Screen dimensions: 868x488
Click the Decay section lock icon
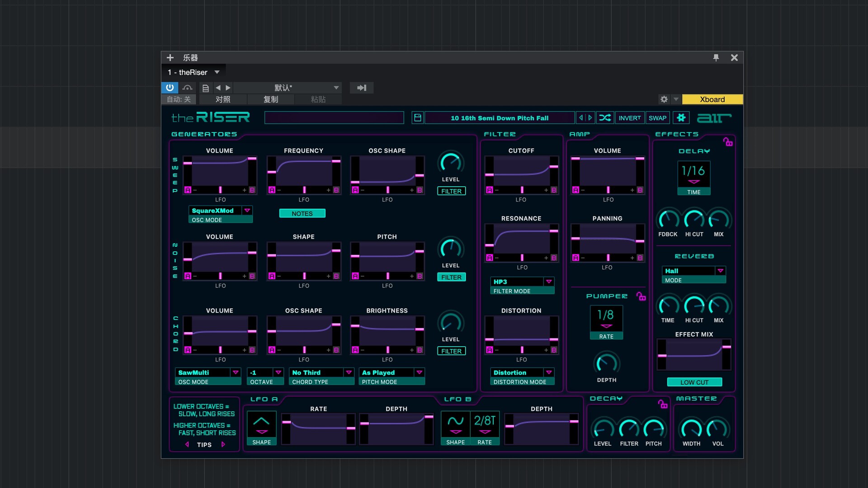tap(663, 404)
